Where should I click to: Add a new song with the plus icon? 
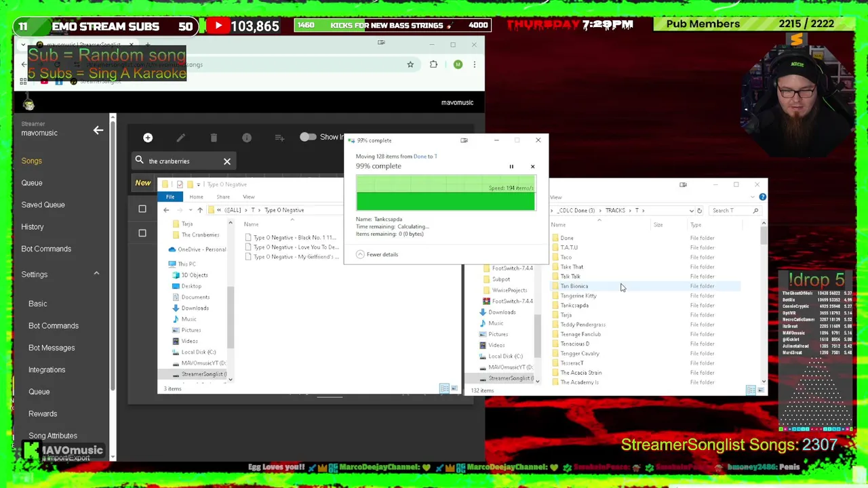coord(148,138)
